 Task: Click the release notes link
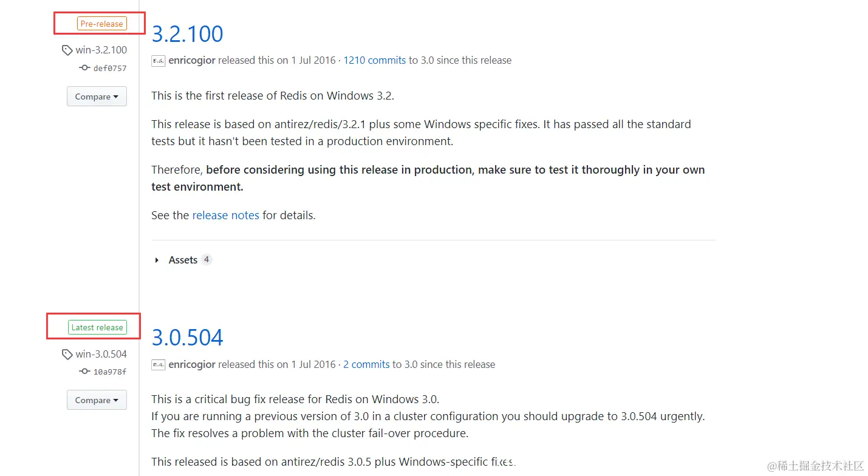pyautogui.click(x=225, y=216)
